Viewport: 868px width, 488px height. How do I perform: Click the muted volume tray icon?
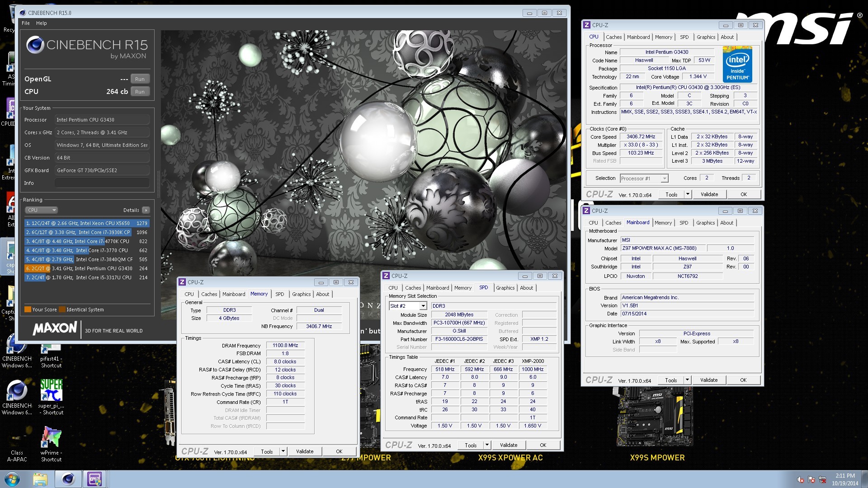(801, 479)
